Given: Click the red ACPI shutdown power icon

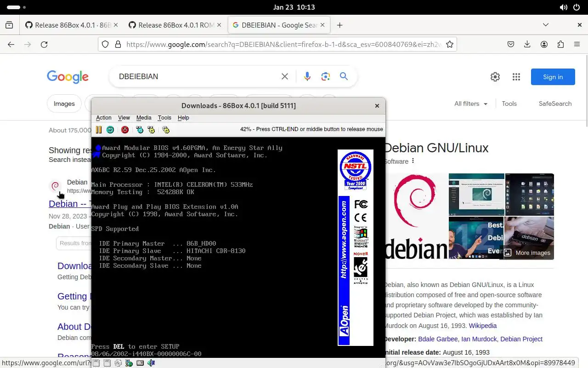Looking at the screenshot, I should 125,130.
